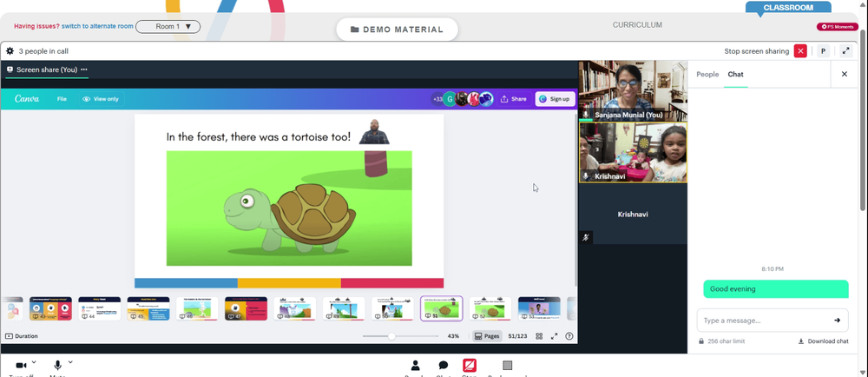Viewport: 868px width, 377px height.
Task: Open the Canva help question icon
Action: (569, 336)
